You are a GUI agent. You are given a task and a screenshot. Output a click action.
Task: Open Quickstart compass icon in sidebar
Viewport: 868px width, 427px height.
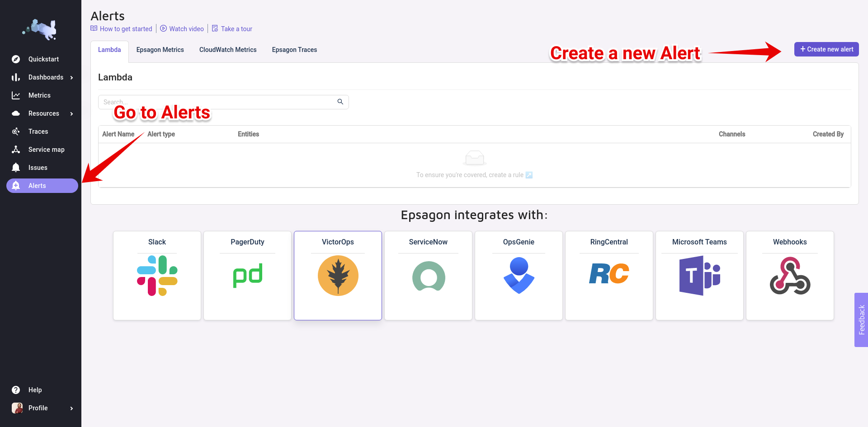coord(16,59)
